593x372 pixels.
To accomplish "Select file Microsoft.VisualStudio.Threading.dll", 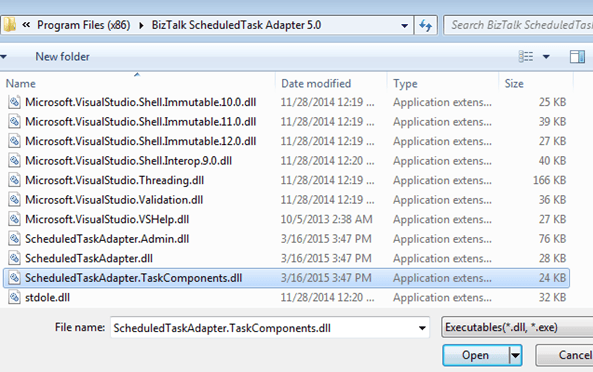I will (115, 180).
